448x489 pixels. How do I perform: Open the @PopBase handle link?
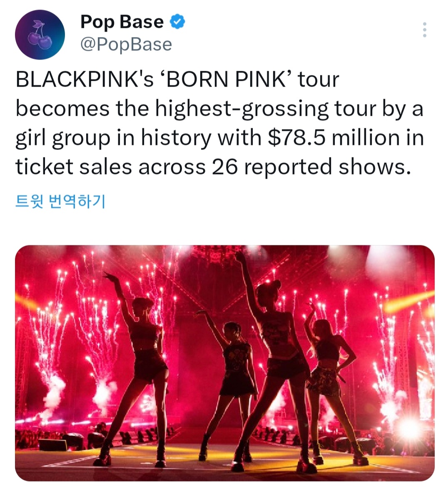point(126,44)
